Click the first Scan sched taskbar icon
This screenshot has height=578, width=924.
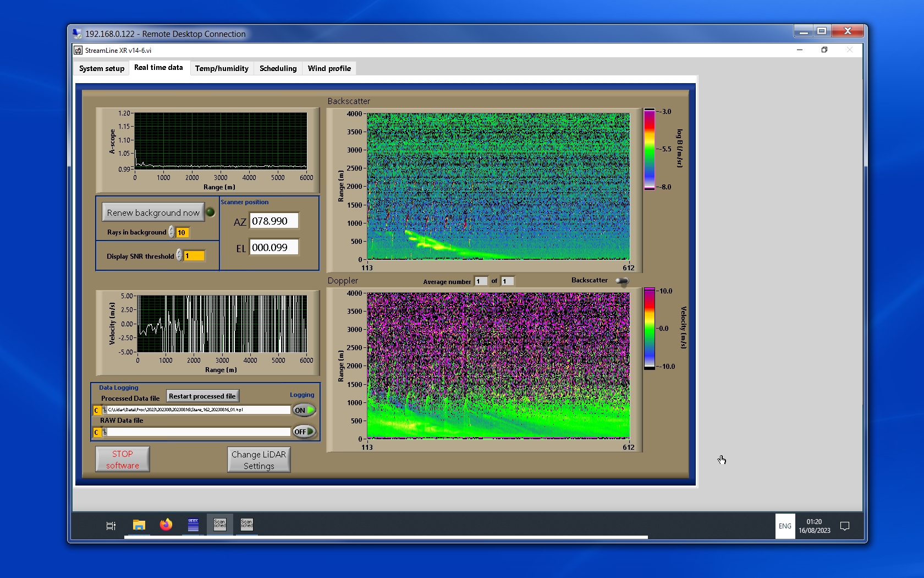(219, 524)
